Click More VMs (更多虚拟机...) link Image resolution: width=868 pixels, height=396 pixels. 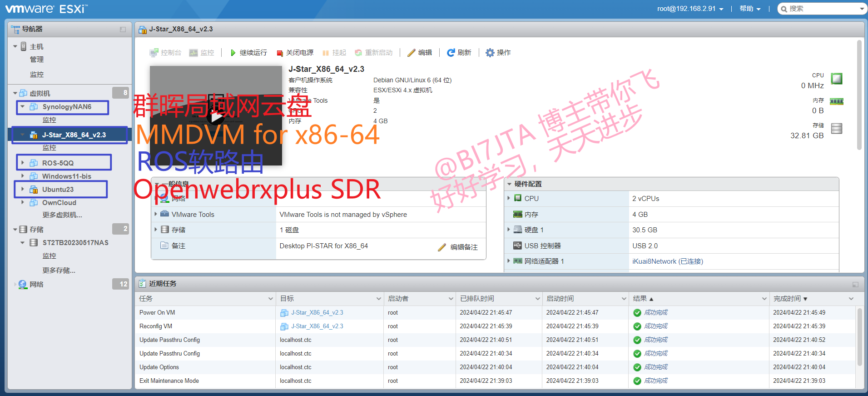click(x=62, y=215)
